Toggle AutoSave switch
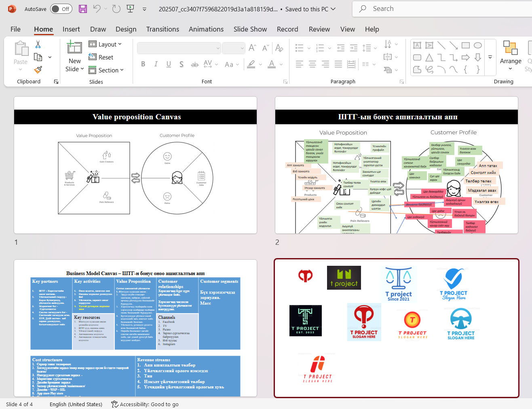532x409 pixels. (x=61, y=9)
